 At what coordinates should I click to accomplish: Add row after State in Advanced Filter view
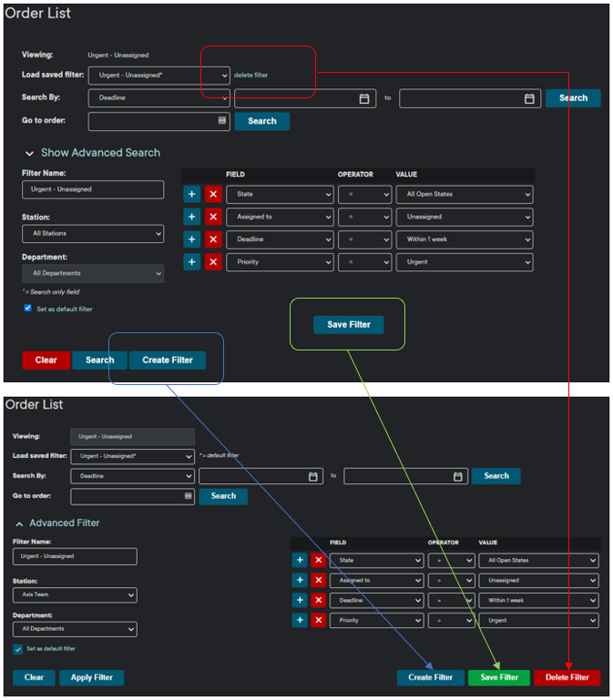point(300,560)
